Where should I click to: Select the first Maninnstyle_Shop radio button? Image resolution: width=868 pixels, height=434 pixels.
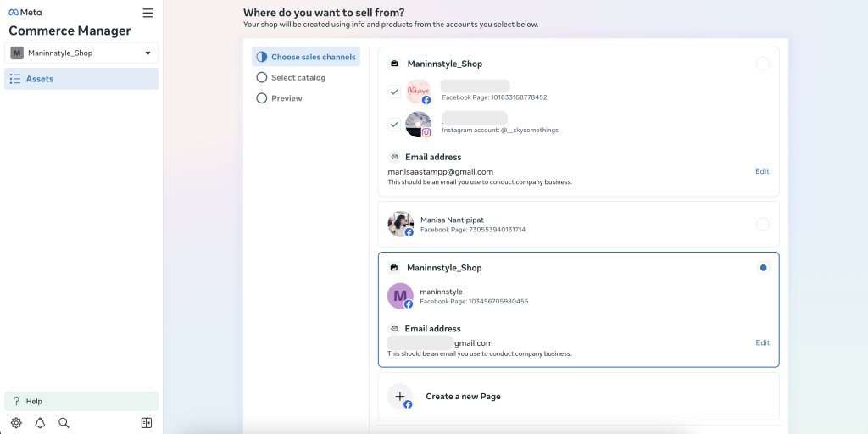pyautogui.click(x=762, y=64)
